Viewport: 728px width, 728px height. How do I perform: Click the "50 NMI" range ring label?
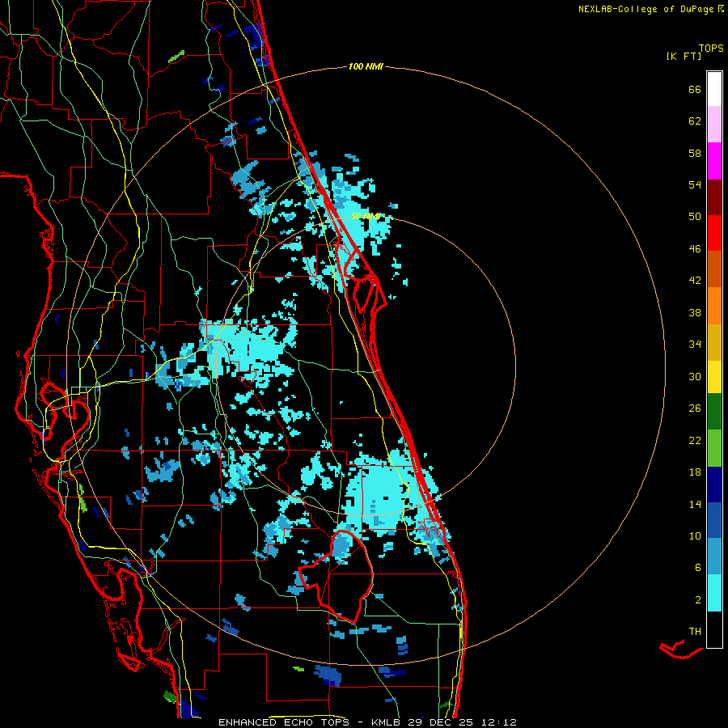[x=366, y=216]
